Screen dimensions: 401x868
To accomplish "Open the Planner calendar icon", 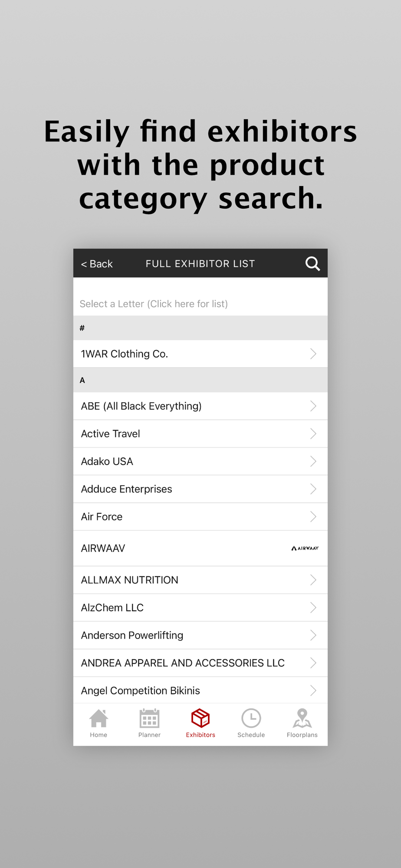I will point(149,718).
